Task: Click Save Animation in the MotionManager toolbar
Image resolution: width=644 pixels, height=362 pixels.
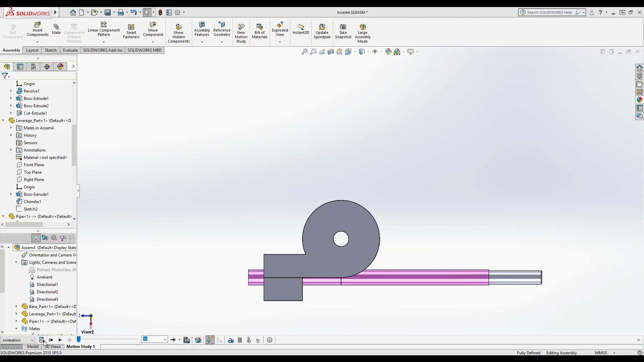Action: (x=186, y=340)
